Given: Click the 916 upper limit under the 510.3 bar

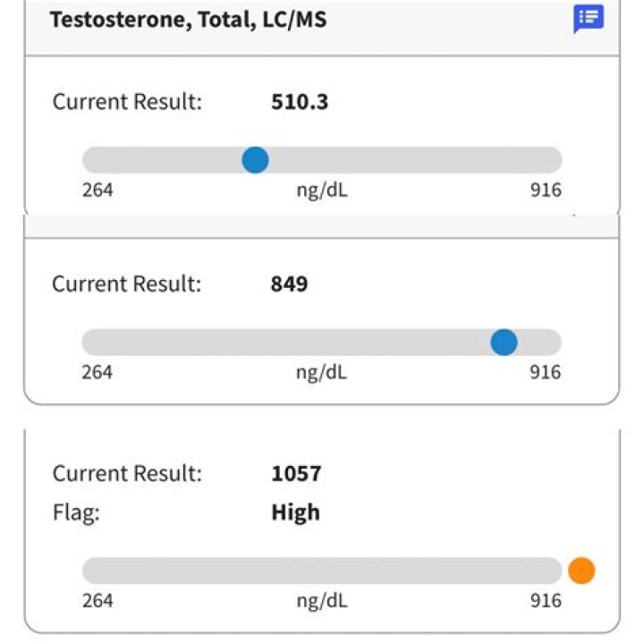Looking at the screenshot, I should pyautogui.click(x=546, y=191).
